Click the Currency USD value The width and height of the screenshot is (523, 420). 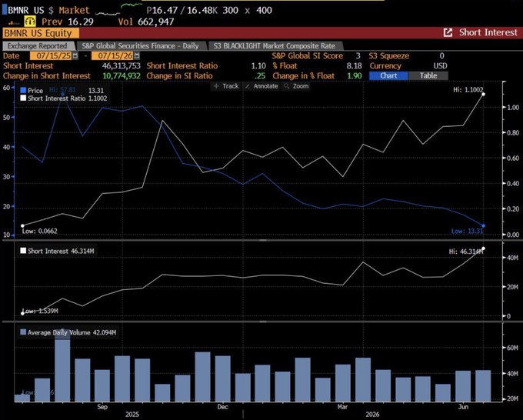pos(440,66)
